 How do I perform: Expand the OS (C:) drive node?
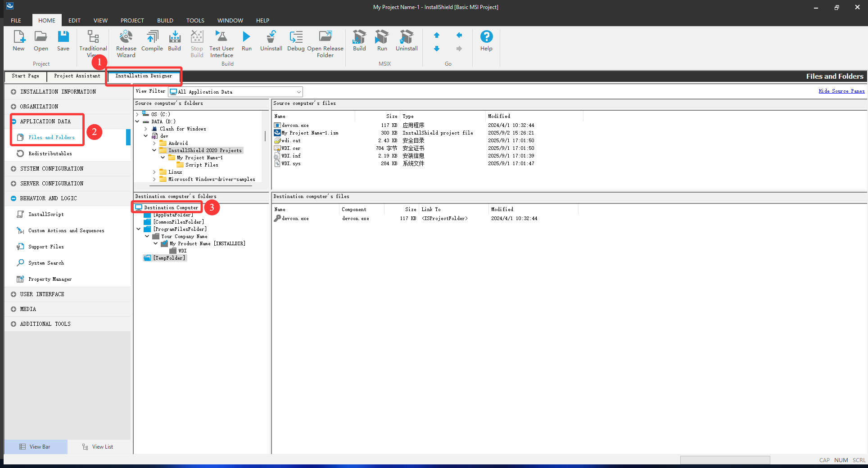point(137,114)
